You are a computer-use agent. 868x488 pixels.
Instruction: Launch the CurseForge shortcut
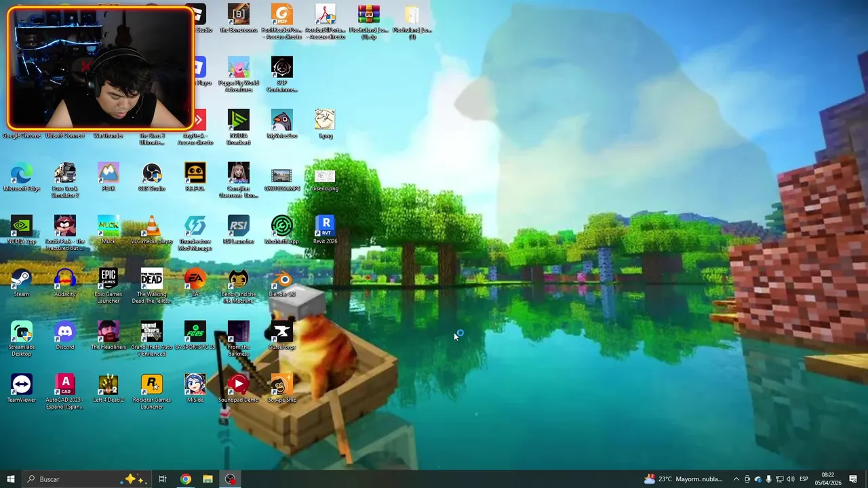tap(282, 335)
